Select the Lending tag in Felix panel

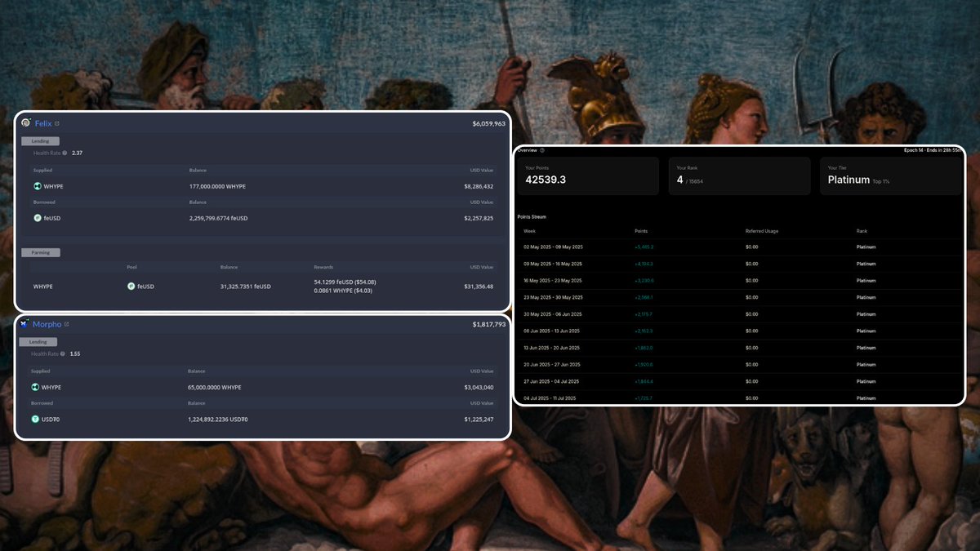pos(40,141)
